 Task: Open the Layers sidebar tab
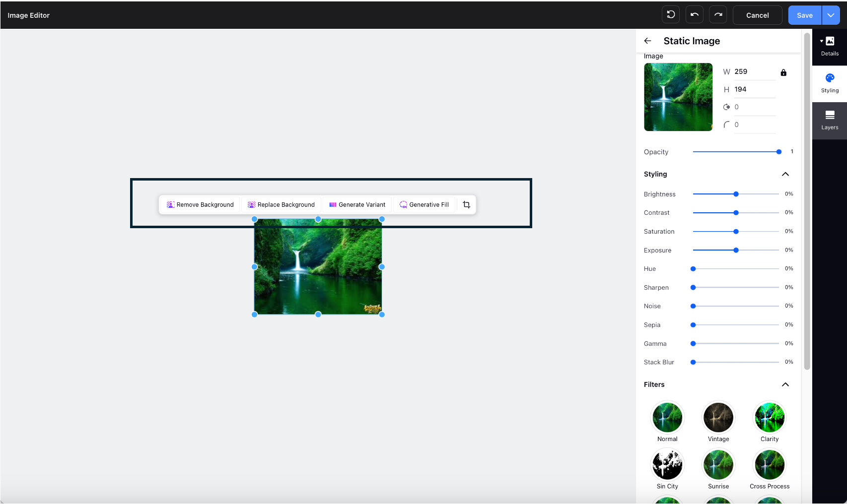(830, 121)
